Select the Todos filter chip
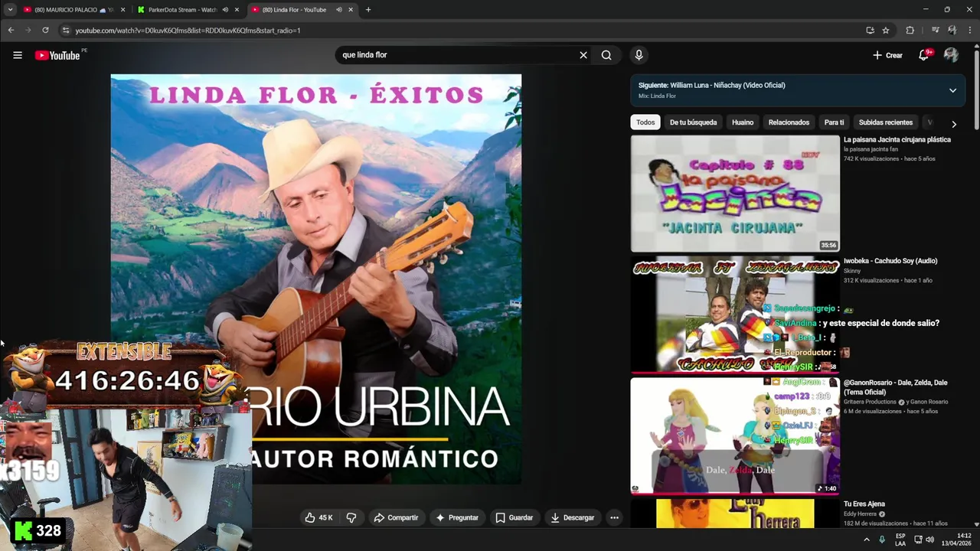Viewport: 980px width, 551px height. [645, 122]
